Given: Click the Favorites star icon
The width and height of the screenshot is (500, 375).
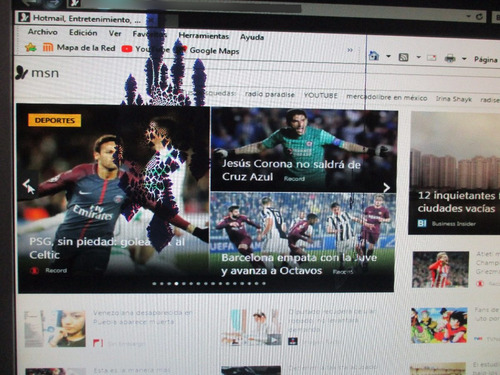Looking at the screenshot, I should pos(31,48).
